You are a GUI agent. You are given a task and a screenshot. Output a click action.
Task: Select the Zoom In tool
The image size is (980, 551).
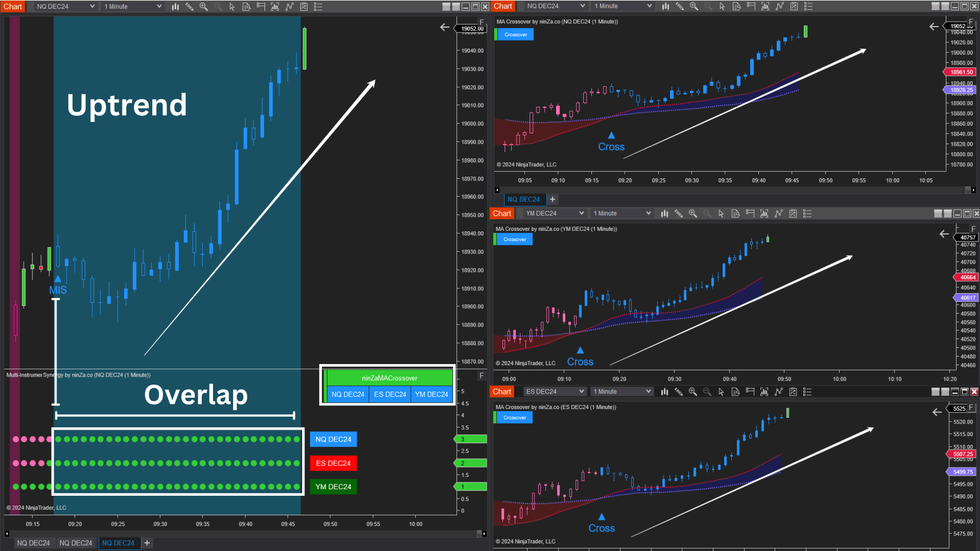pos(203,7)
